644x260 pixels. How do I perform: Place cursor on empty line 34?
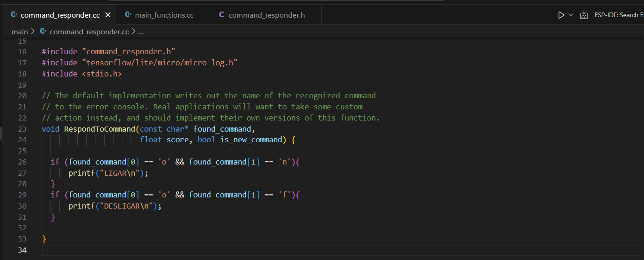click(x=185, y=250)
